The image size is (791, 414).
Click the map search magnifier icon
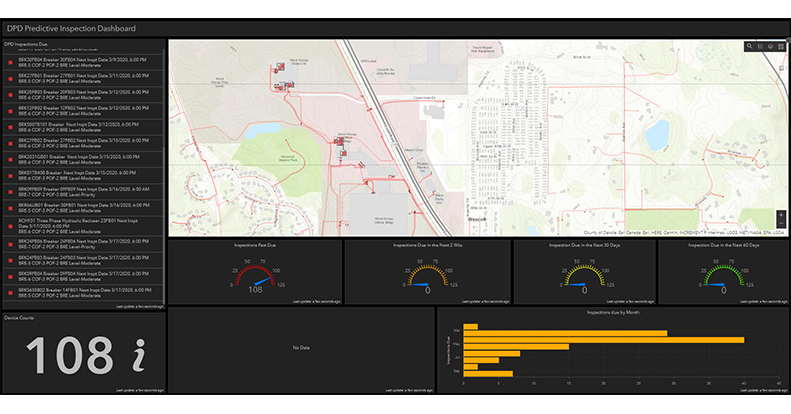(749, 47)
